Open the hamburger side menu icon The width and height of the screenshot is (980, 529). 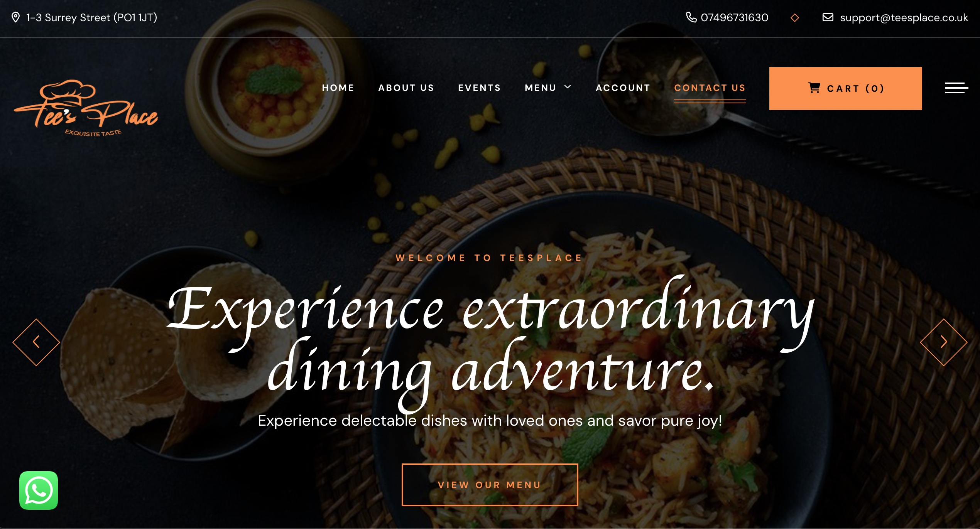coord(956,88)
